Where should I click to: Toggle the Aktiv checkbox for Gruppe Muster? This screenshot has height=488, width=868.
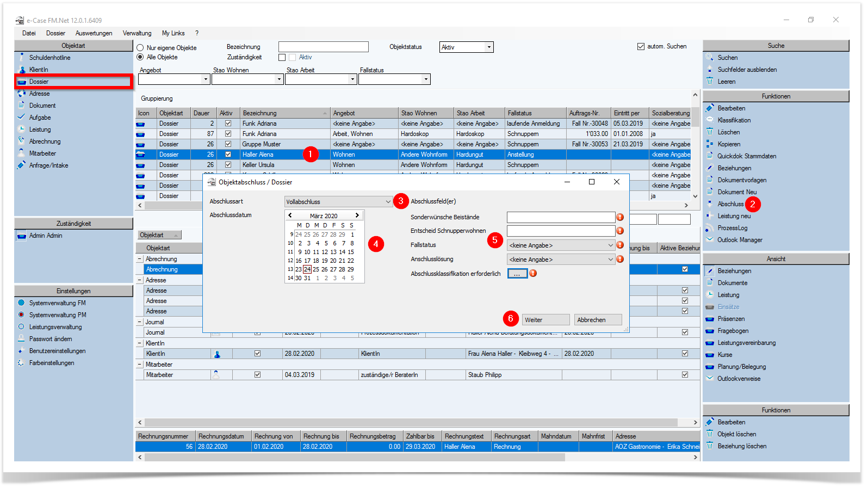[x=228, y=144]
